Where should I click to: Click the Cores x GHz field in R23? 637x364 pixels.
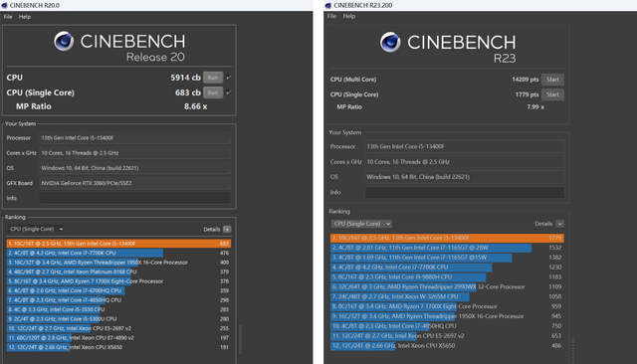tap(465, 161)
